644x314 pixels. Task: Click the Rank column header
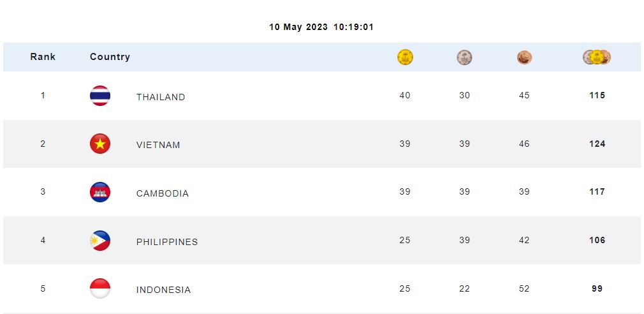pos(43,57)
